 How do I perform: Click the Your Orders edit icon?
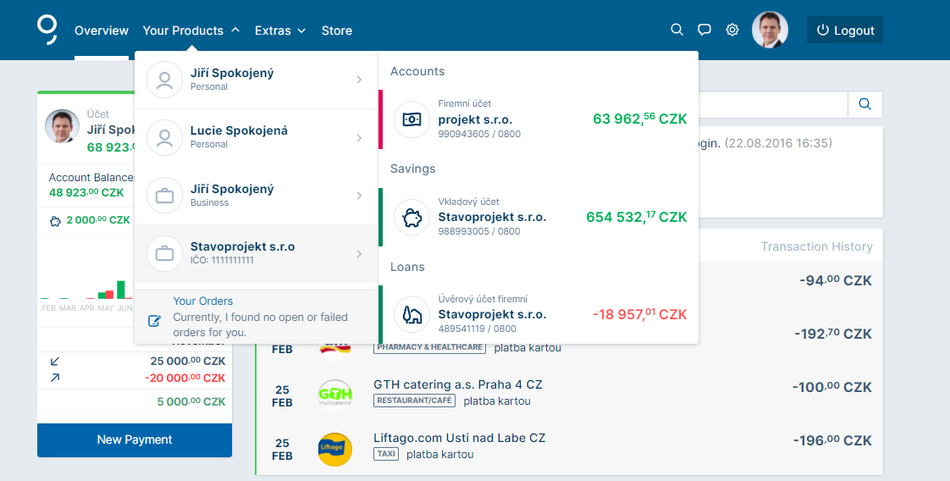[x=154, y=321]
